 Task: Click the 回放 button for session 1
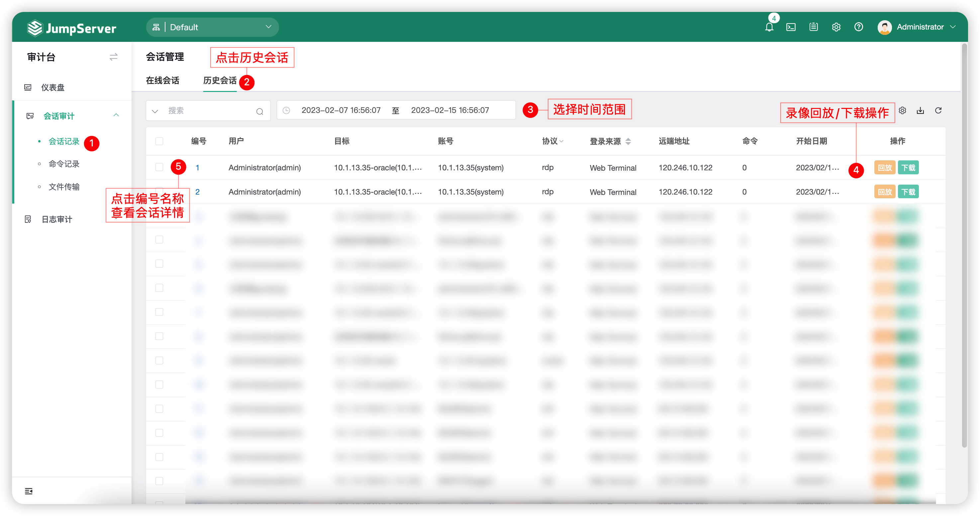885,168
